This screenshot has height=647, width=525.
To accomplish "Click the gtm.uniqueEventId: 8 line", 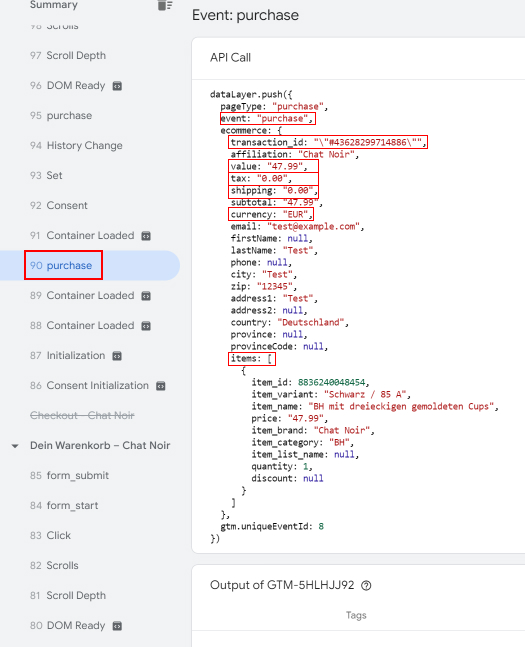I will [272, 527].
